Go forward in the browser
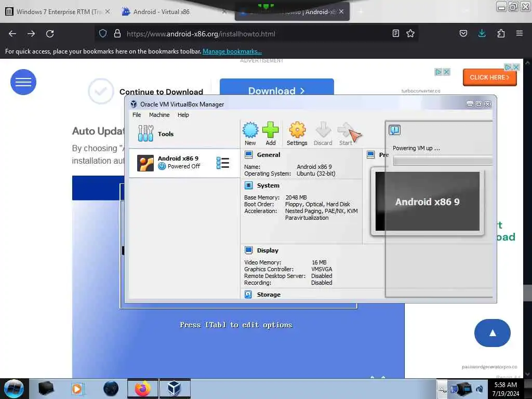 pyautogui.click(x=31, y=34)
